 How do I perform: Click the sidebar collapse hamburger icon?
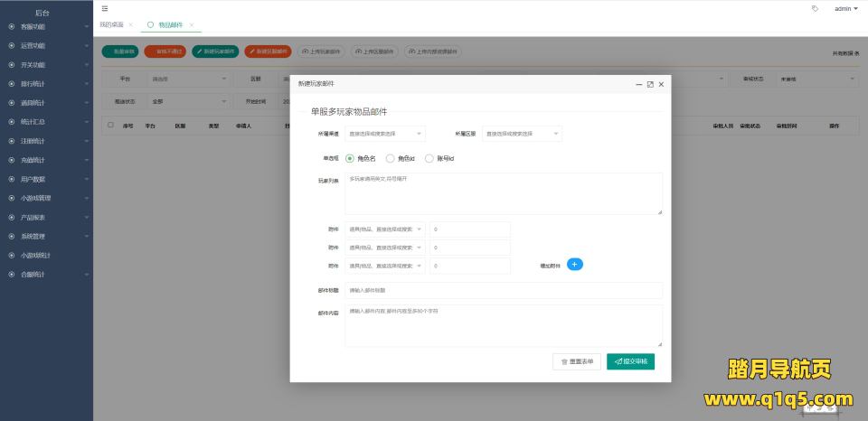[105, 8]
